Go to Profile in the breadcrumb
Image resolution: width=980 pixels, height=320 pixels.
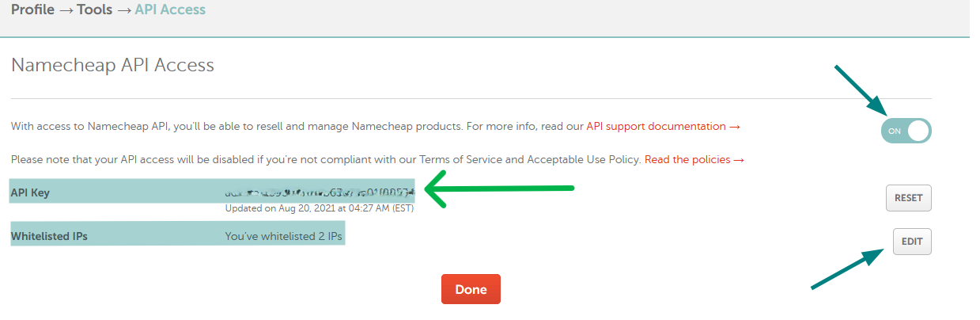coord(32,10)
